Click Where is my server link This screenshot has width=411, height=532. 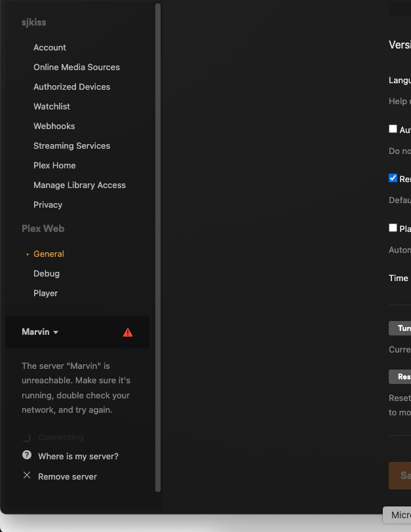(78, 456)
